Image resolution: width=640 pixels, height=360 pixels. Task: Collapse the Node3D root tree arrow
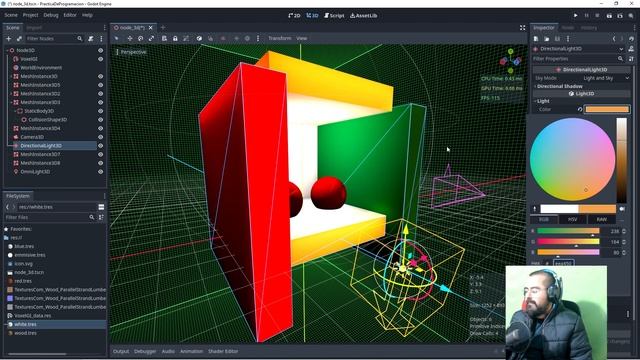pyautogui.click(x=7, y=50)
